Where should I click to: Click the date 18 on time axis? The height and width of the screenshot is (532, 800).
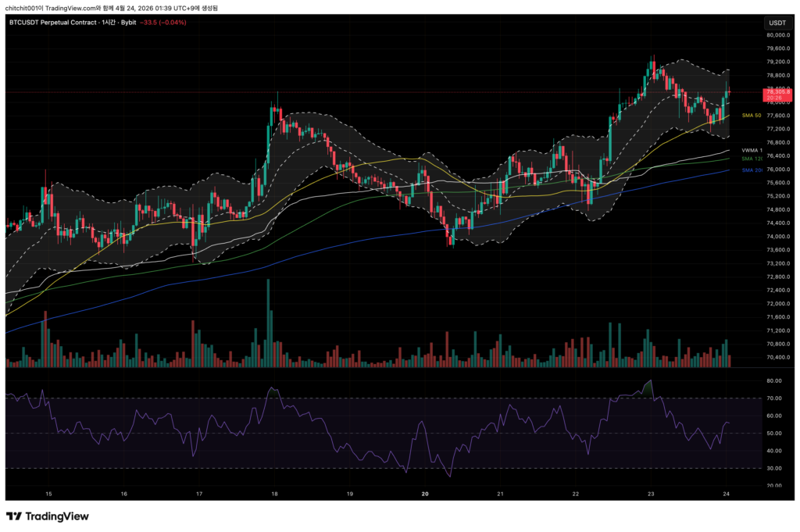(275, 494)
